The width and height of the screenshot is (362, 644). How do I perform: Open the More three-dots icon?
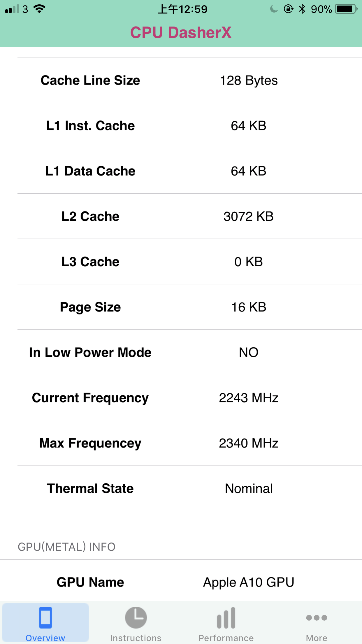pyautogui.click(x=317, y=617)
